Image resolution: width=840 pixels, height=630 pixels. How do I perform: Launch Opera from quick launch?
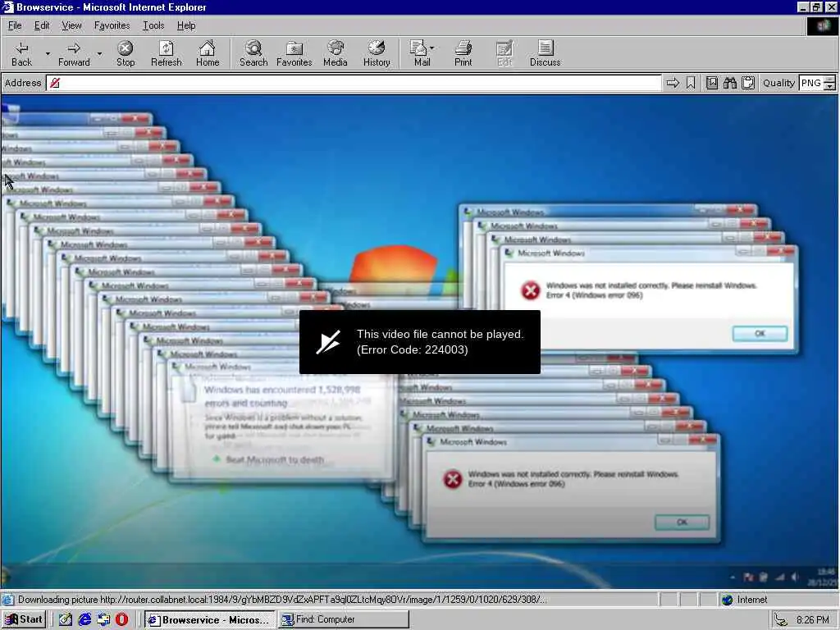pyautogui.click(x=122, y=619)
